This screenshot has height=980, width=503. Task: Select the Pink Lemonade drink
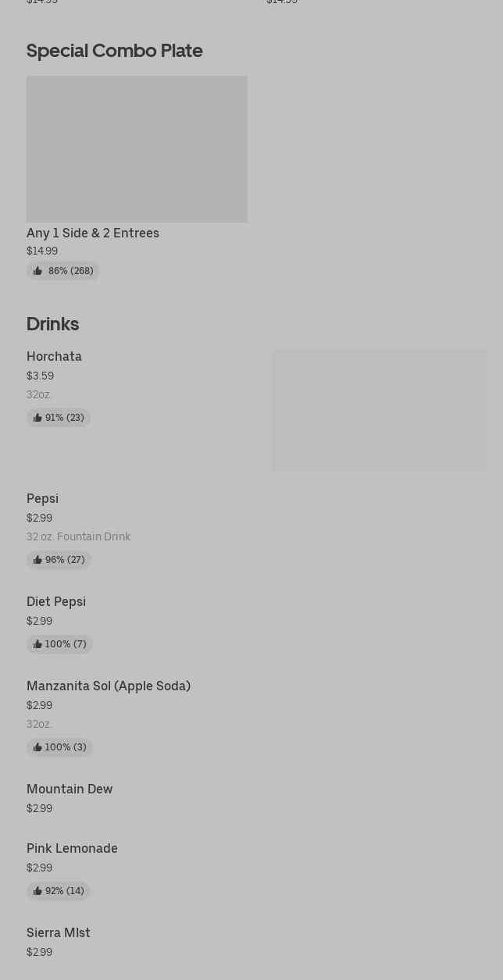pyautogui.click(x=72, y=849)
